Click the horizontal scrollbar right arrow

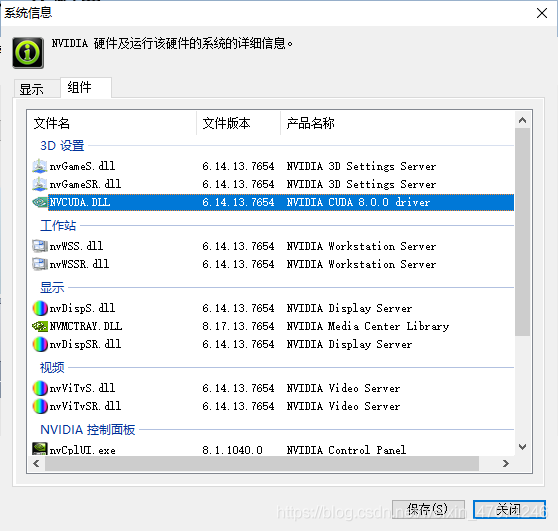pos(506,463)
